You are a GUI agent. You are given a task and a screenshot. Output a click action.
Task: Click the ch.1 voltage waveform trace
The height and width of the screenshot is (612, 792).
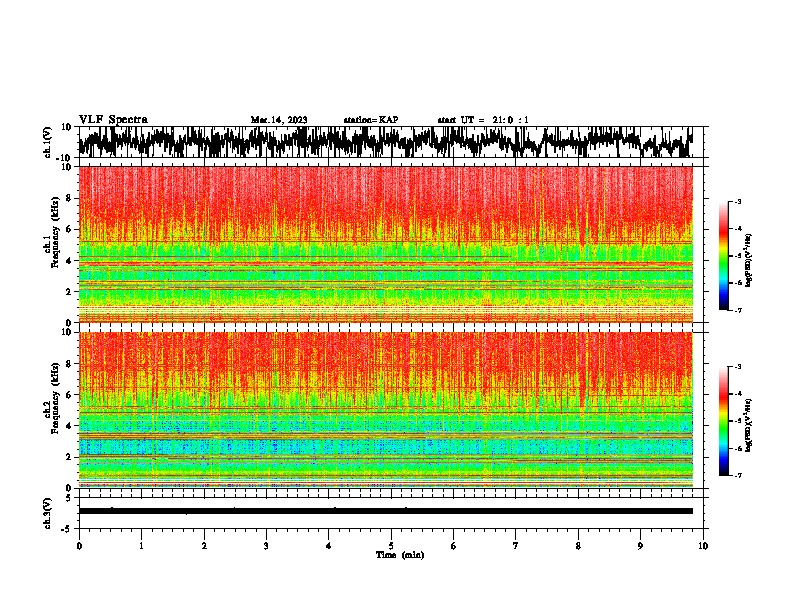click(385, 142)
